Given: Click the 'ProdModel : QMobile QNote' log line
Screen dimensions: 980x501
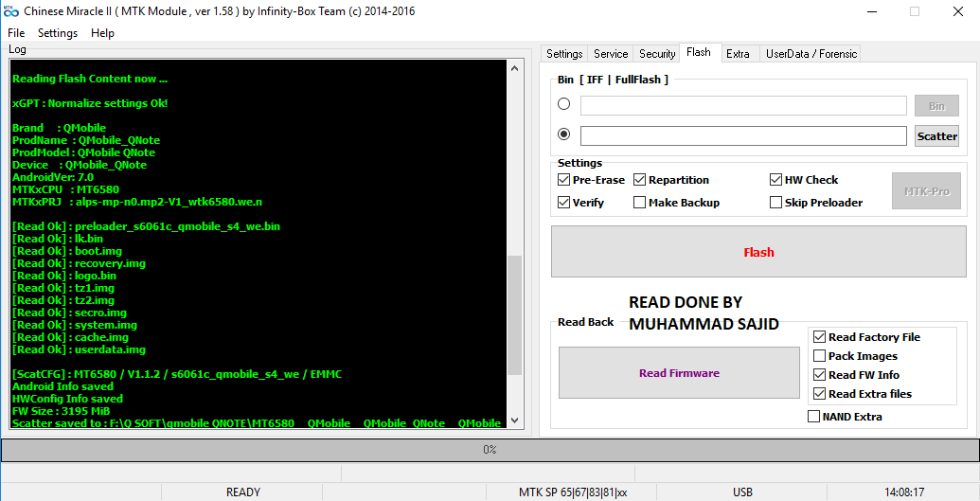Looking at the screenshot, I should click(83, 152).
